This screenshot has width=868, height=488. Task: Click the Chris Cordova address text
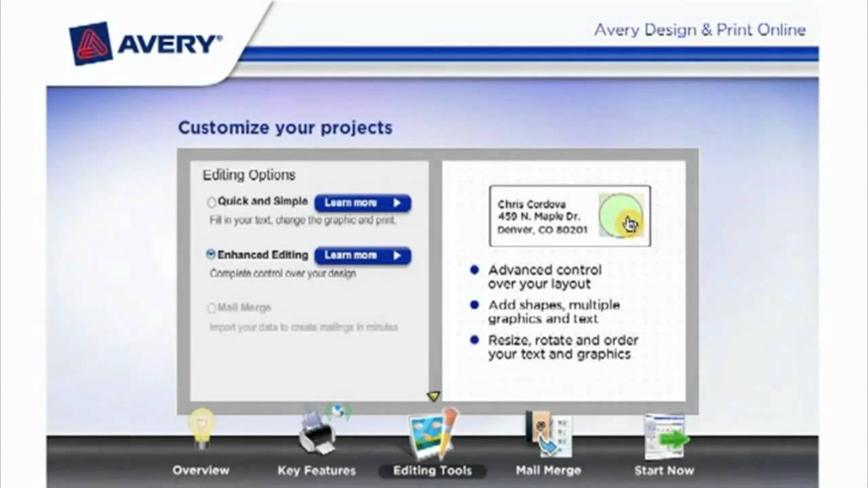(542, 217)
